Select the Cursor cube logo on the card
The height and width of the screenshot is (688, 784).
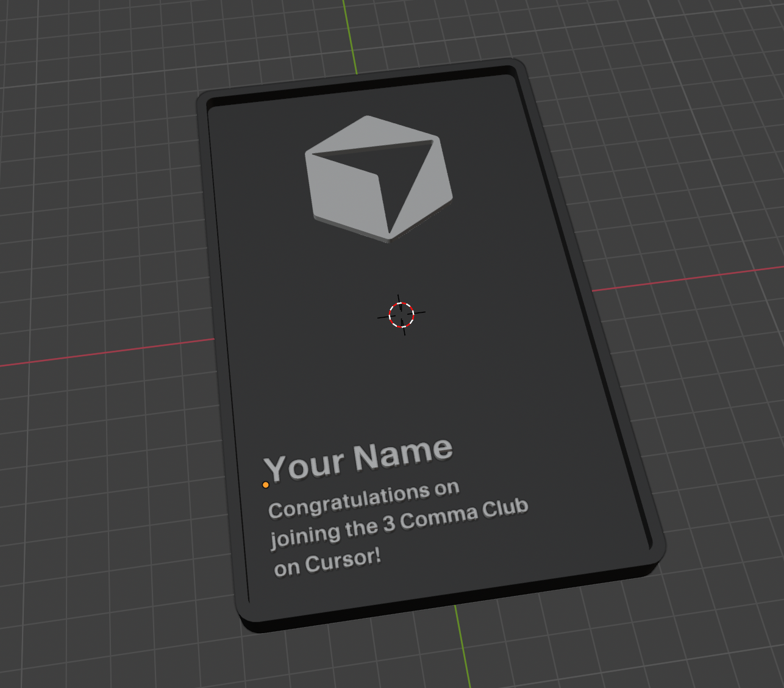(x=379, y=179)
